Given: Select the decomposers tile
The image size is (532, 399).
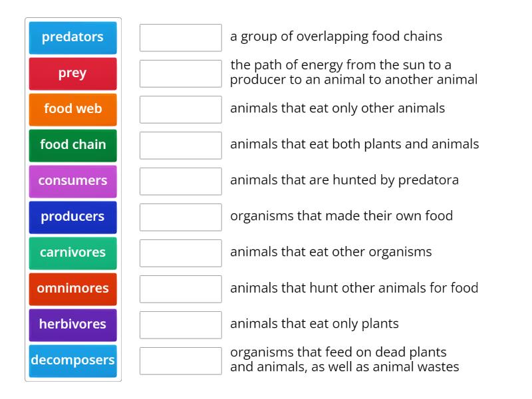Looking at the screenshot, I should pyautogui.click(x=72, y=360).
